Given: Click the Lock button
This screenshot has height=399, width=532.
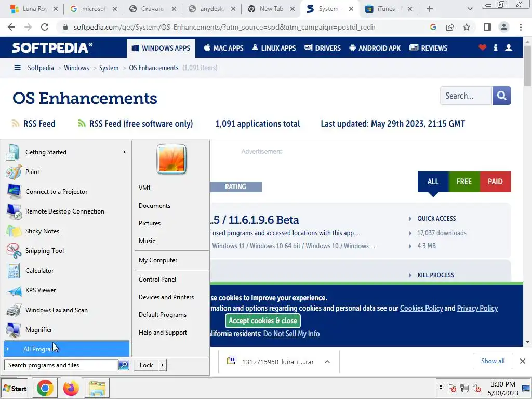Looking at the screenshot, I should pyautogui.click(x=146, y=365).
